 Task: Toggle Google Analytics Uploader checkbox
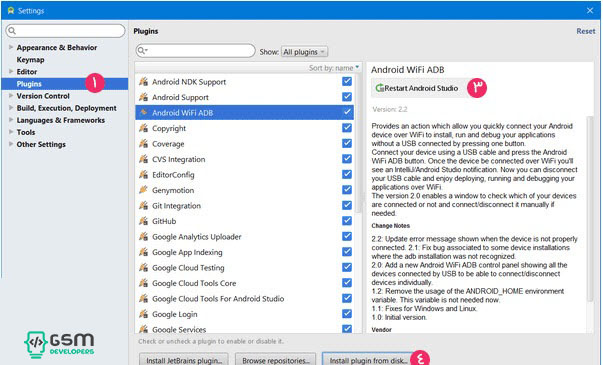347,236
